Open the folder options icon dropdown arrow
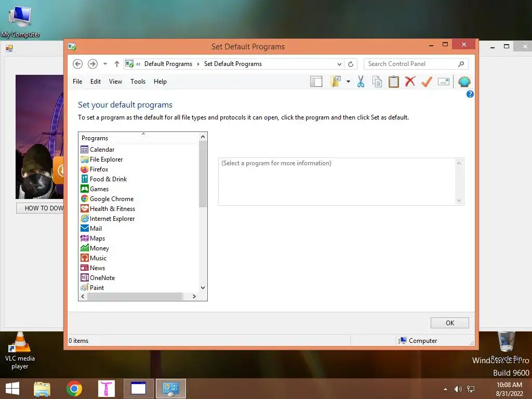This screenshot has height=399, width=532. [x=349, y=82]
